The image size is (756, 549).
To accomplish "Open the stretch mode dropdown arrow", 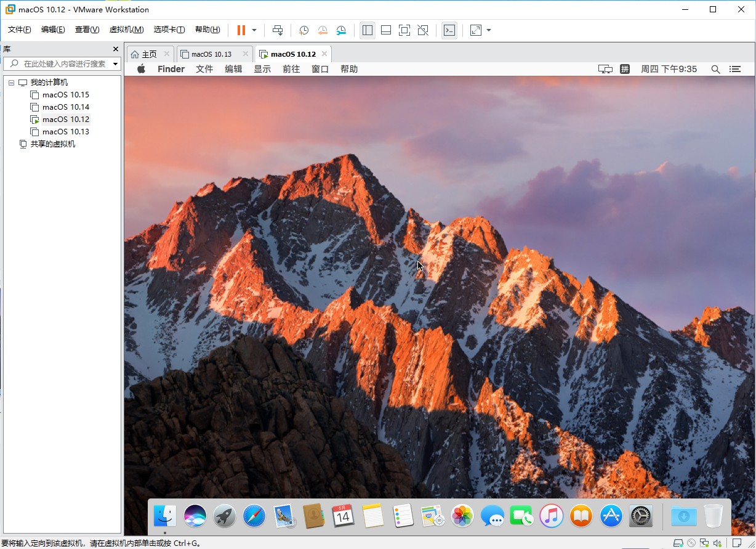I will [489, 30].
